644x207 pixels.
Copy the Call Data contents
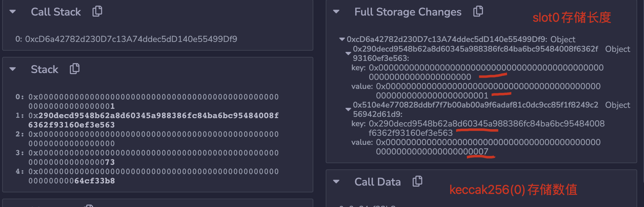(417, 181)
